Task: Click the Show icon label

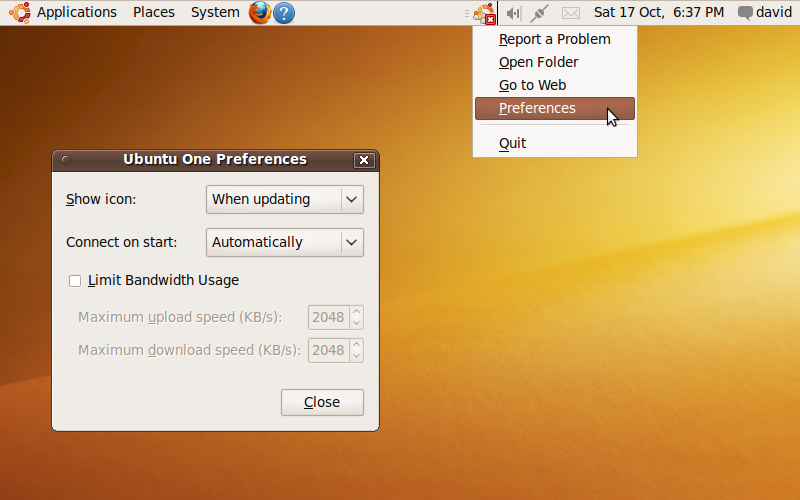Action: [101, 199]
